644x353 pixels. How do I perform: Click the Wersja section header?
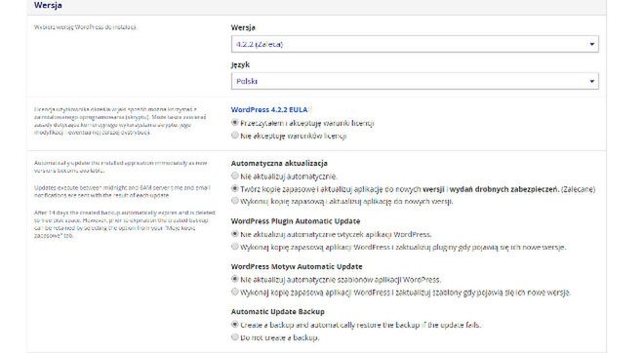pyautogui.click(x=48, y=5)
